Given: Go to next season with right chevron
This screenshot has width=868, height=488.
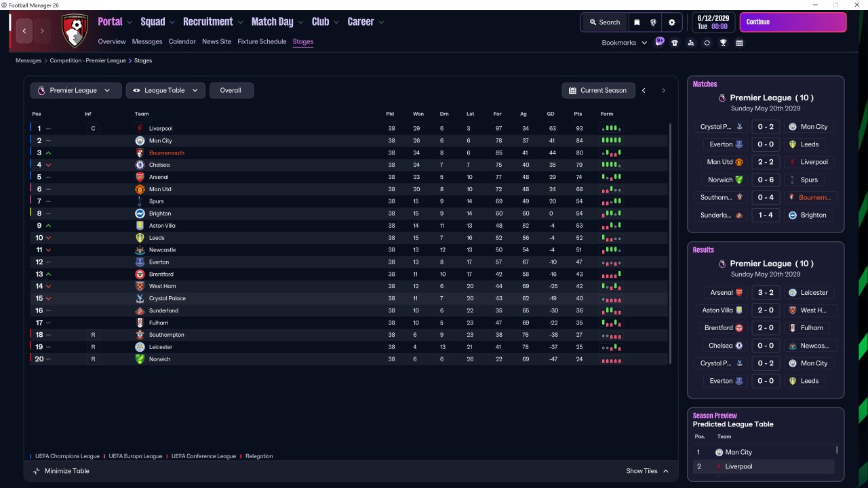Looking at the screenshot, I should coord(663,90).
